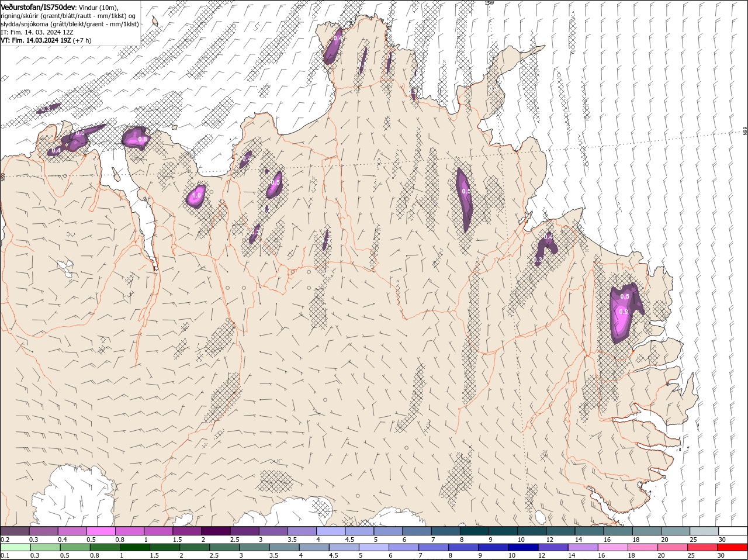Click the snow legend swatch between 0.2 and 0.3
This screenshot has width=748, height=560.
click(15, 531)
